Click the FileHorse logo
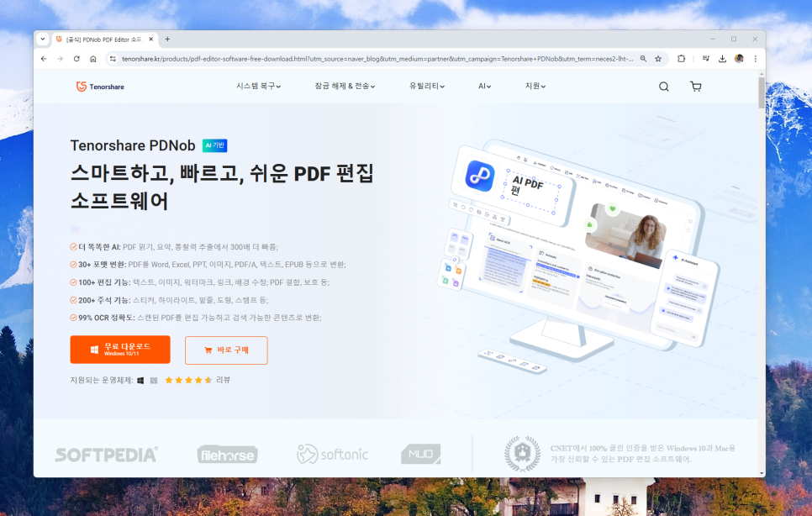The width and height of the screenshot is (812, 516). [227, 455]
